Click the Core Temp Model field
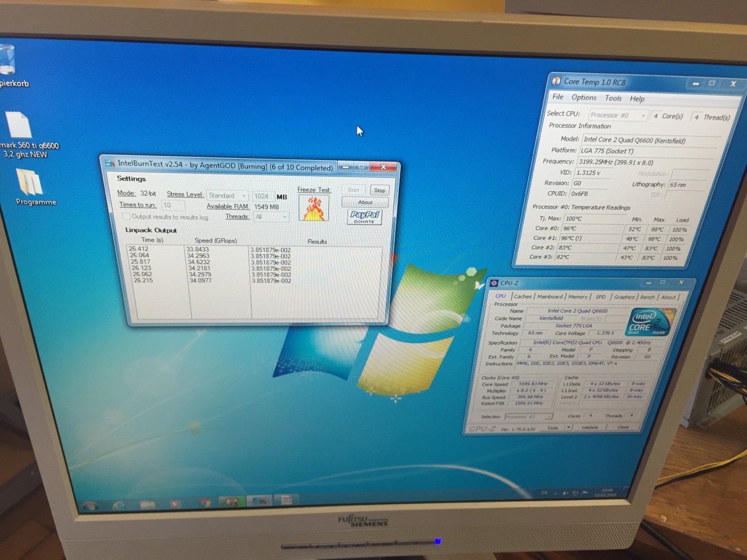Viewport: 747px width, 560px height. tap(649, 140)
